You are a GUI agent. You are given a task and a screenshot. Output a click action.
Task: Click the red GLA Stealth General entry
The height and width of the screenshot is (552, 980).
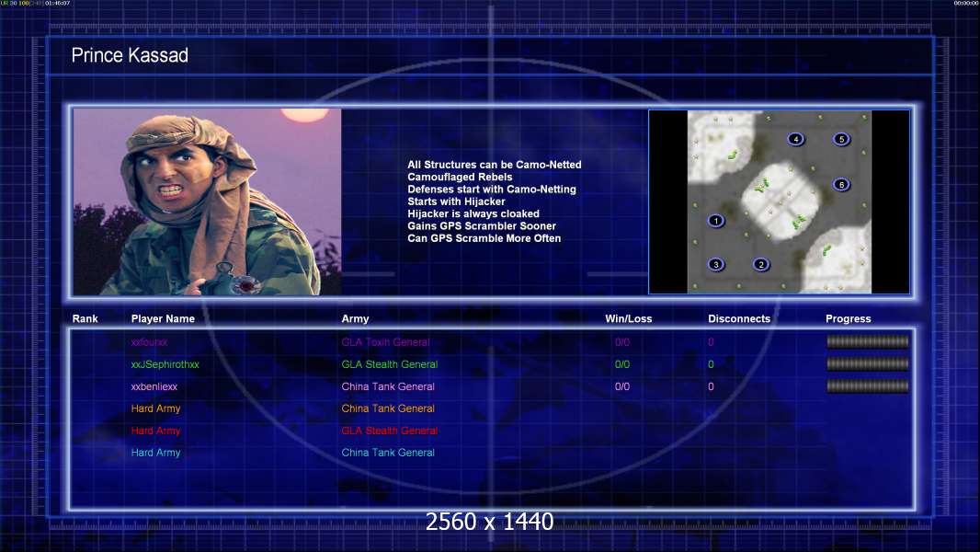coord(390,431)
